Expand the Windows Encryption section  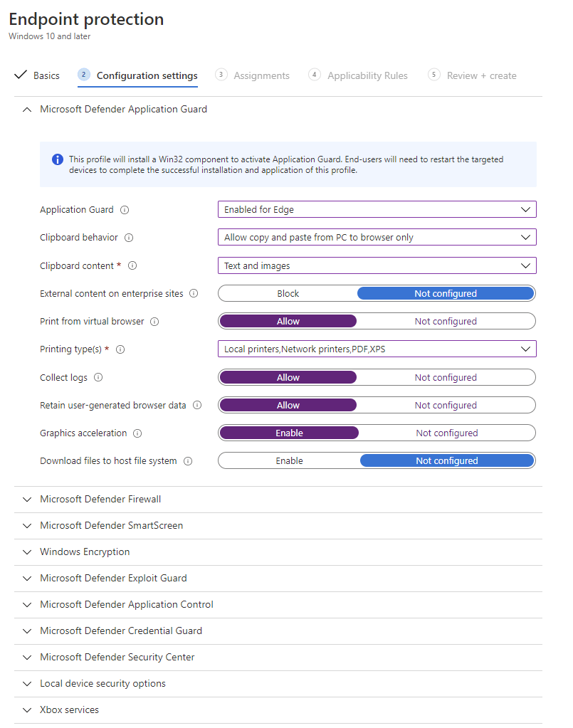pos(85,552)
